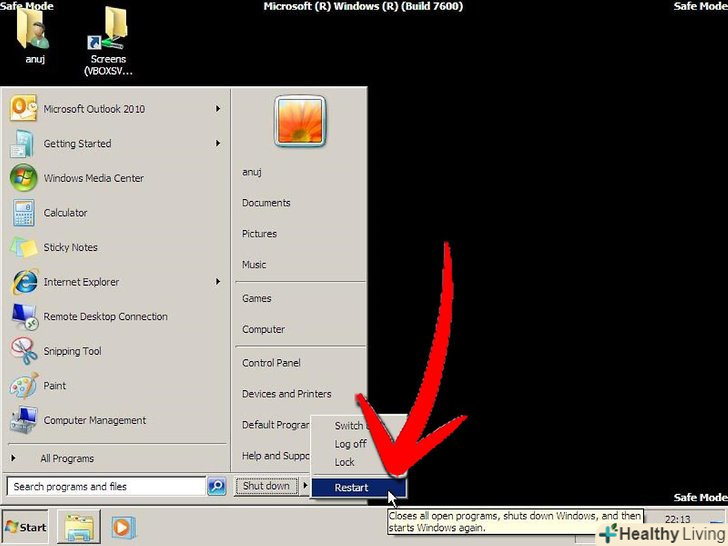Click the search magnifier icon

(216, 486)
